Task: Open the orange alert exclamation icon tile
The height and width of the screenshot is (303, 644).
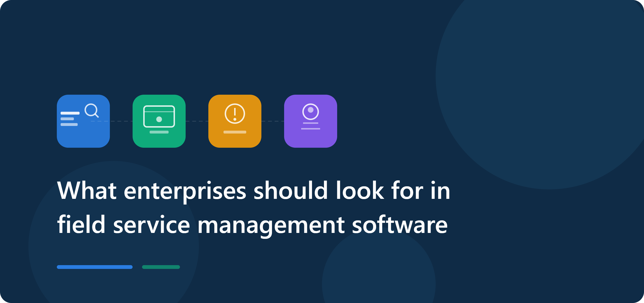Action: coord(235,121)
